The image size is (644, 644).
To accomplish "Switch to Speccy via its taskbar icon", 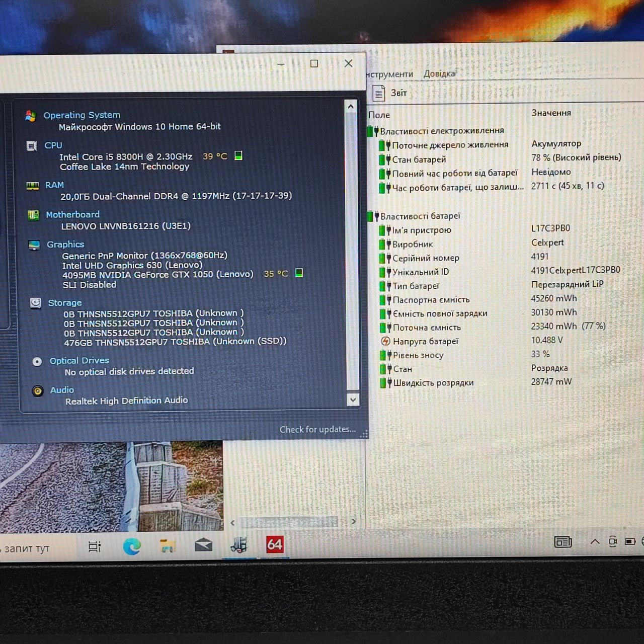I will [x=239, y=545].
